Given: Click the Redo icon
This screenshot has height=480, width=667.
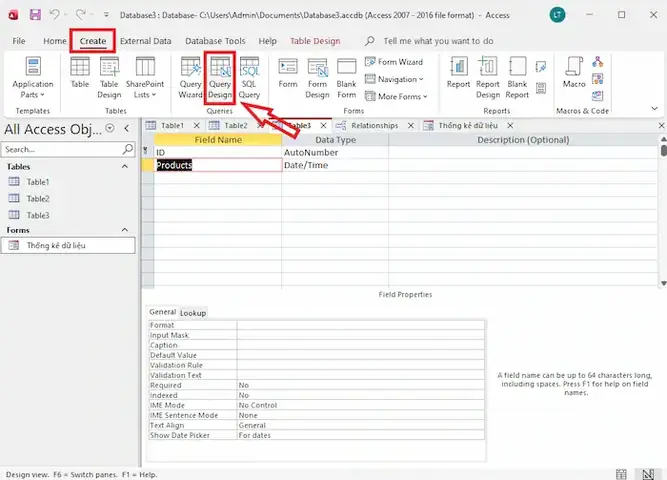Looking at the screenshot, I should 80,14.
